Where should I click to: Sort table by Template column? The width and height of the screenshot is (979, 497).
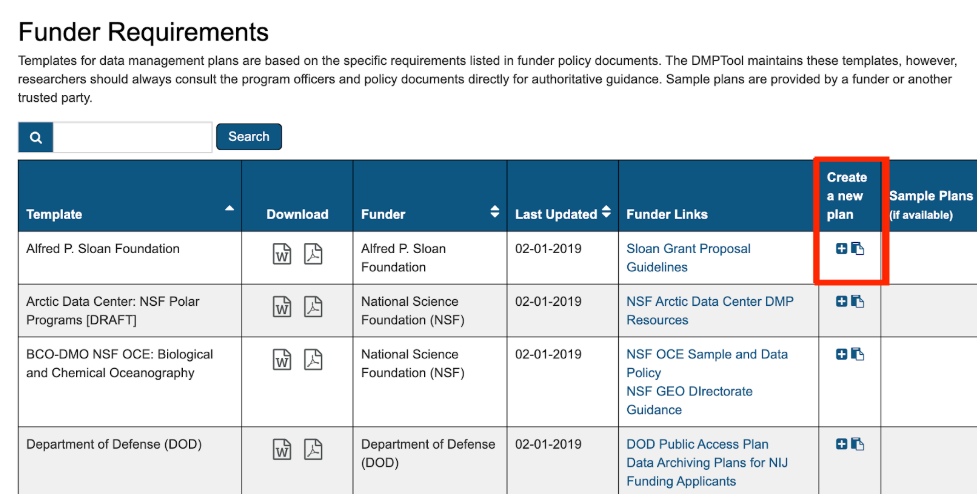point(230,209)
